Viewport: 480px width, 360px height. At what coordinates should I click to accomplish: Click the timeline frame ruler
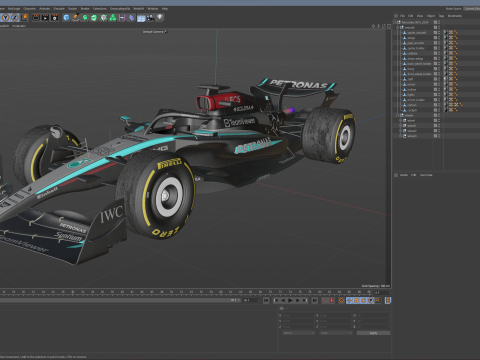tap(187, 292)
